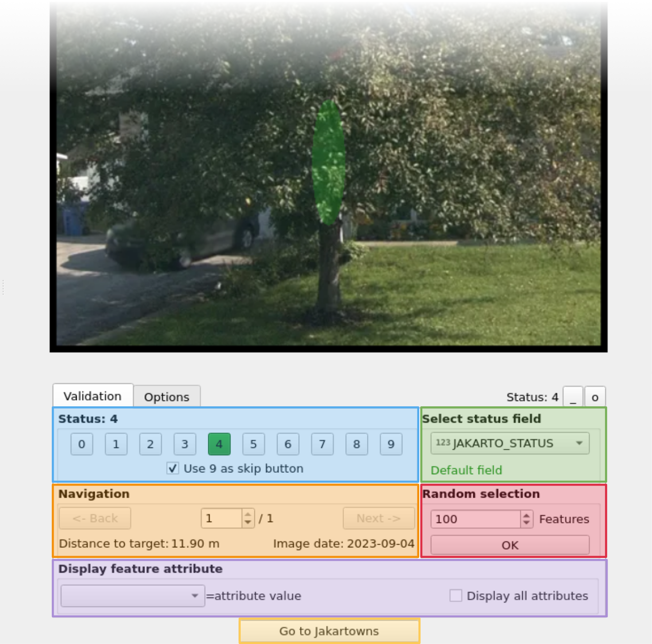Screen dimensions: 652x644
Task: Open the JAKARTO_STATUS field dropdown
Action: (510, 443)
